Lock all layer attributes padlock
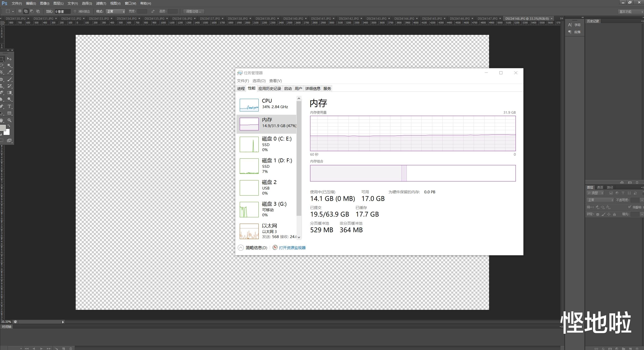 tap(614, 214)
